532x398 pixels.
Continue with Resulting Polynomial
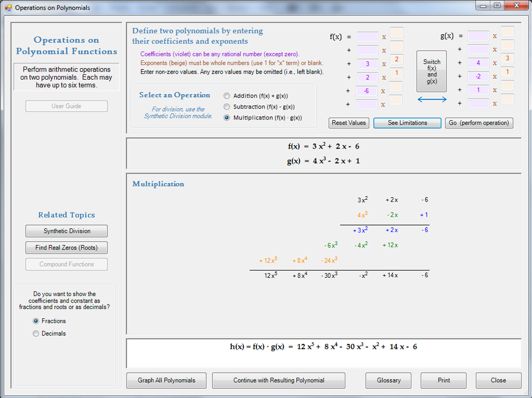point(278,381)
